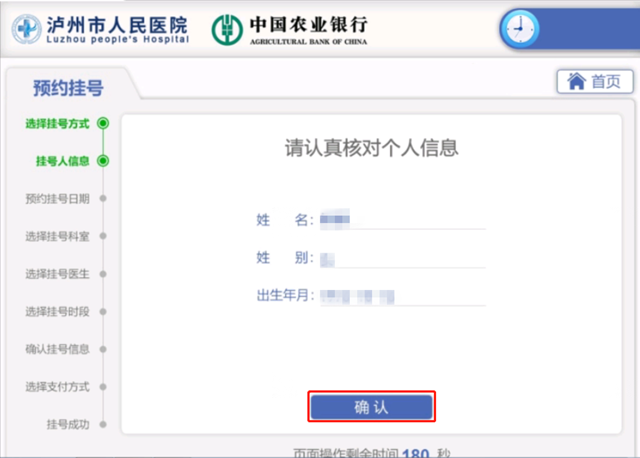Select the 挂号人信息 step
The image size is (640, 458).
point(62,161)
